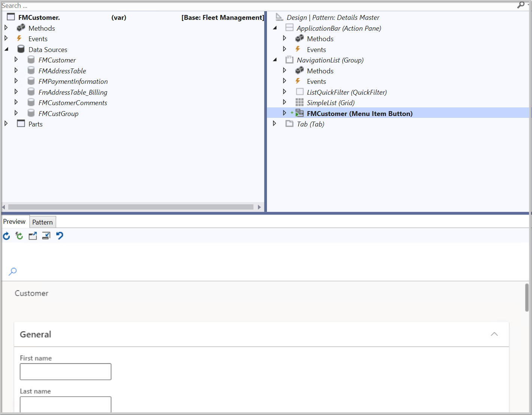Click the Methods icon under ApplicationBar
The image size is (532, 415).
(x=300, y=39)
